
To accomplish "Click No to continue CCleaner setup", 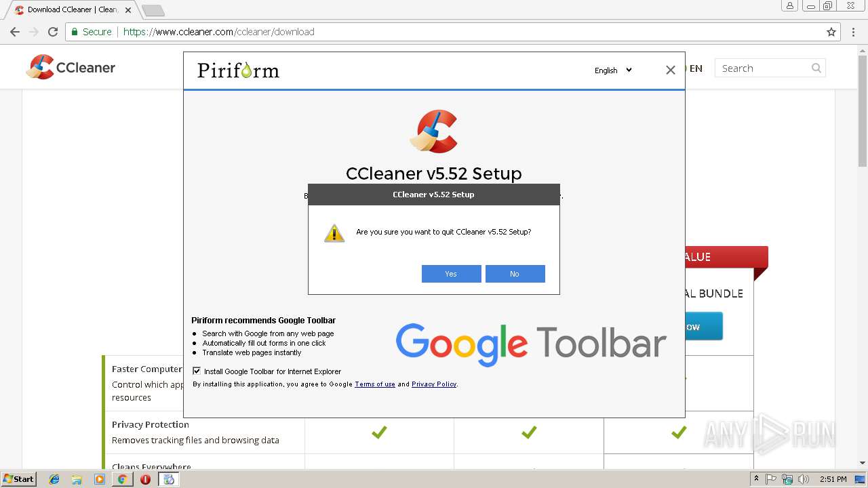I will (x=515, y=274).
